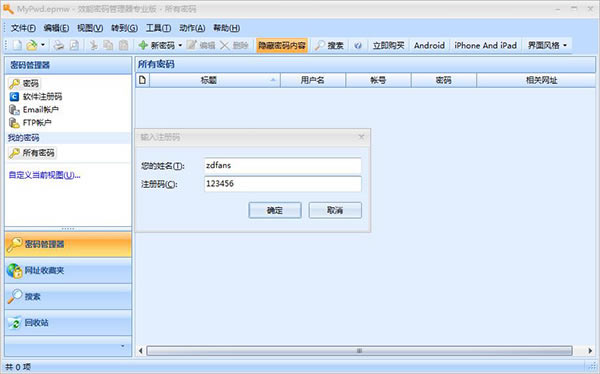Select Email帐户 in the sidebar
The height and width of the screenshot is (374, 600).
34,110
